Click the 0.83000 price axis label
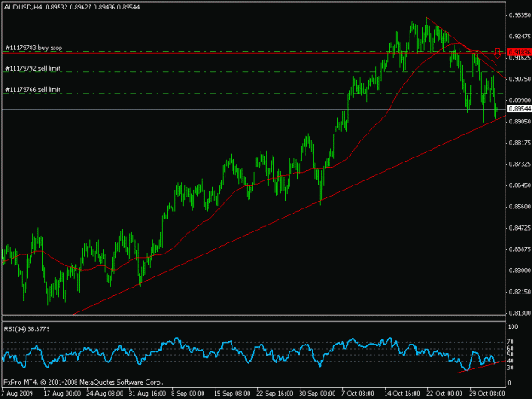 (520, 271)
